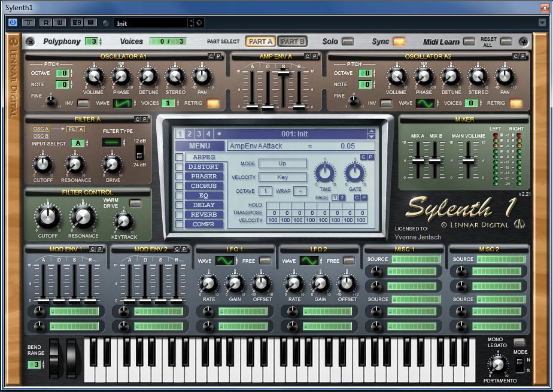Toggle the Oscillator A1 Retrig switch
Image resolution: width=553 pixels, height=392 pixels.
(x=212, y=103)
